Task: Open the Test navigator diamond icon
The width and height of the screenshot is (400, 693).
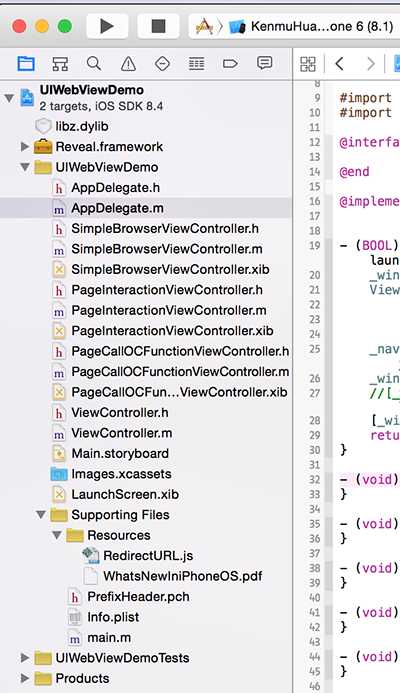Action: (162, 64)
